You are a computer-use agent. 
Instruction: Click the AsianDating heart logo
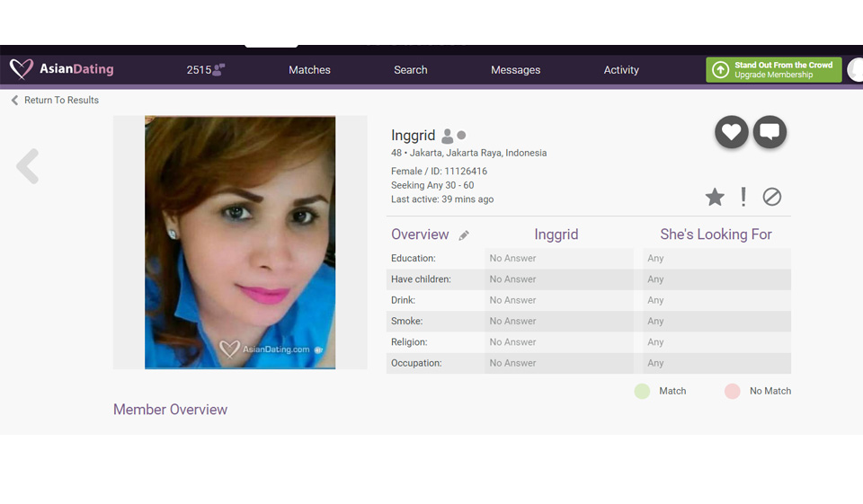22,69
